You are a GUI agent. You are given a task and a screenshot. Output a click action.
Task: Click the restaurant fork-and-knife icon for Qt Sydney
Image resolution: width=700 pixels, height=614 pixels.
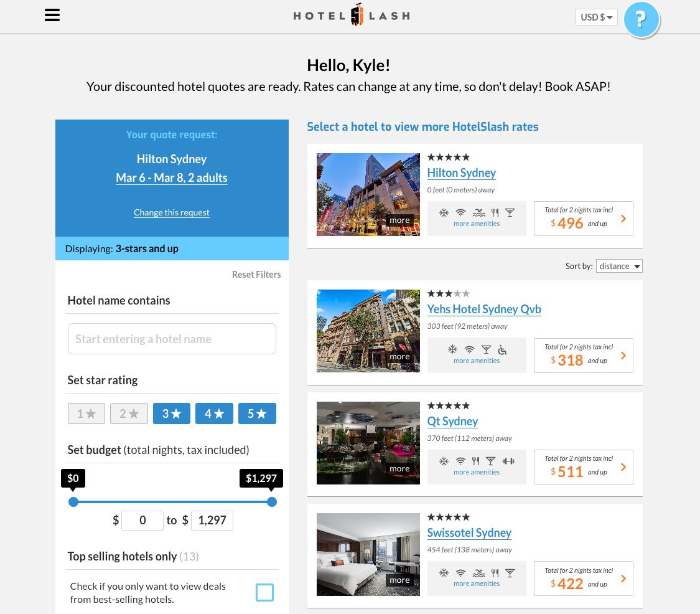click(475, 461)
